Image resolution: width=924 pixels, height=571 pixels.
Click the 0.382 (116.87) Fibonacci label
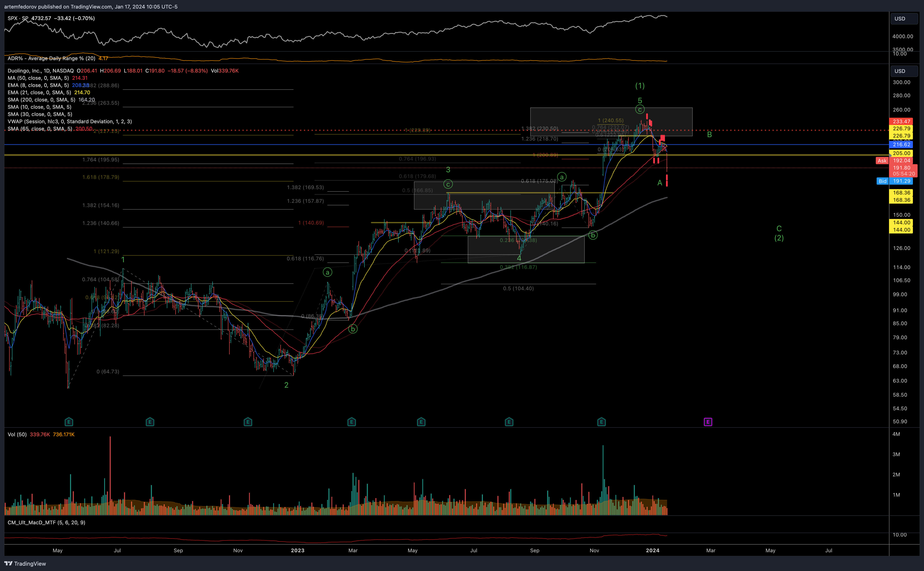point(518,267)
